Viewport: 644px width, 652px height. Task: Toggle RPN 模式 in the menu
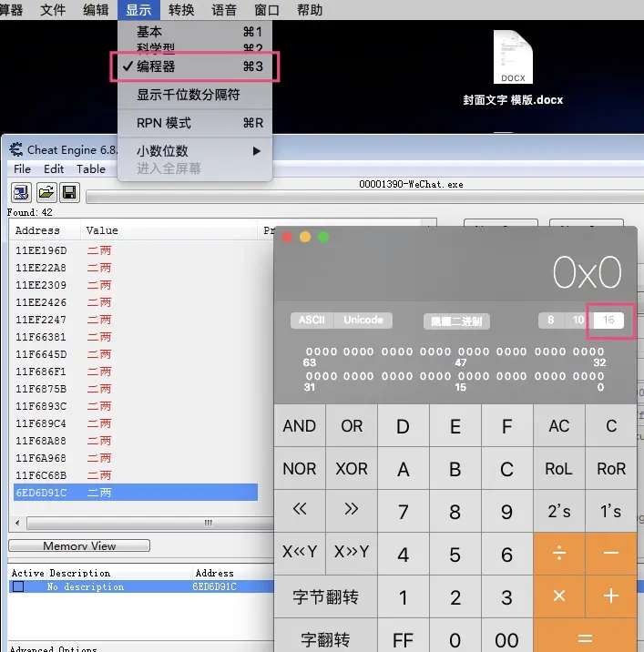[195, 123]
